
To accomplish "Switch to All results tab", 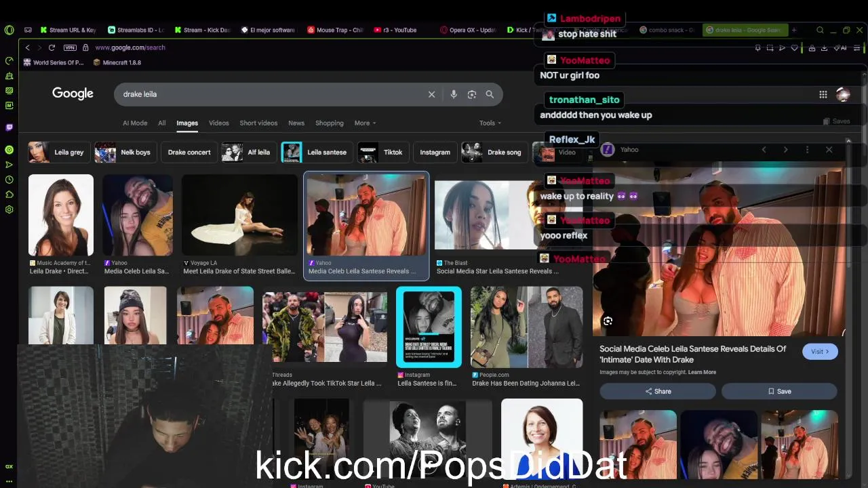I will click(x=162, y=123).
